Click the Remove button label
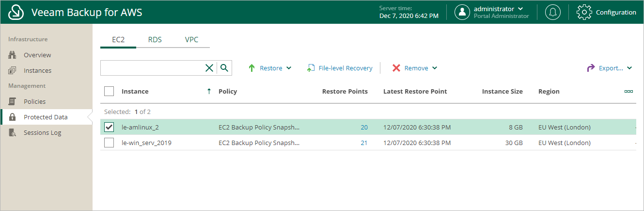 [416, 68]
